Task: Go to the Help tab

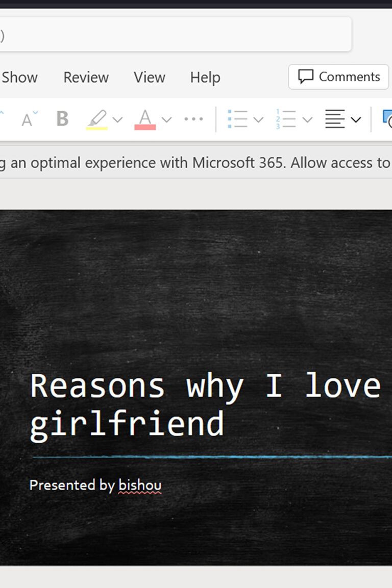Action: tap(205, 78)
